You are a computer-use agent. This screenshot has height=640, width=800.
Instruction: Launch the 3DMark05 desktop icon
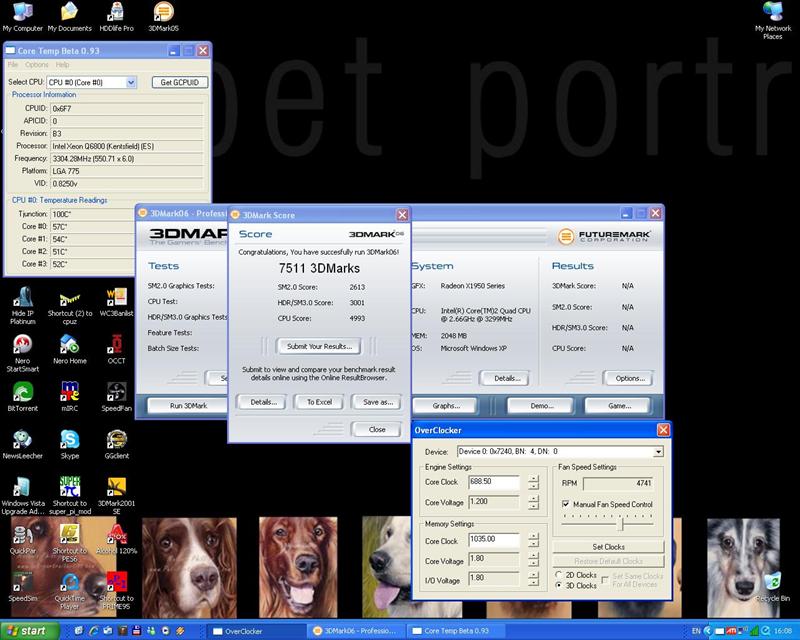click(163, 13)
